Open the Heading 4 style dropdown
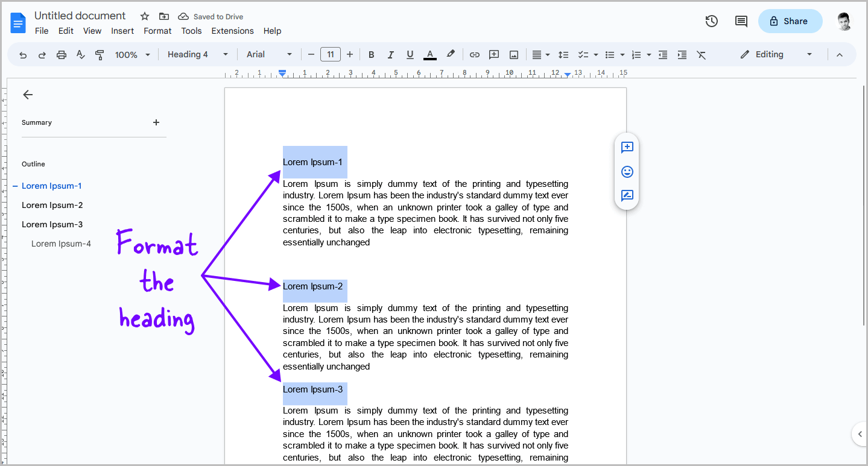The width and height of the screenshot is (868, 466). pyautogui.click(x=198, y=54)
